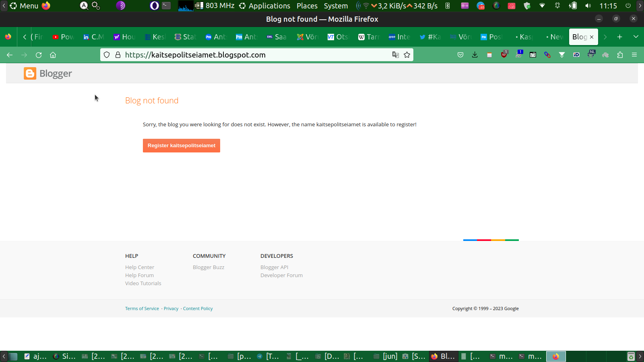
Task: Open the Help Center link
Action: [140, 267]
